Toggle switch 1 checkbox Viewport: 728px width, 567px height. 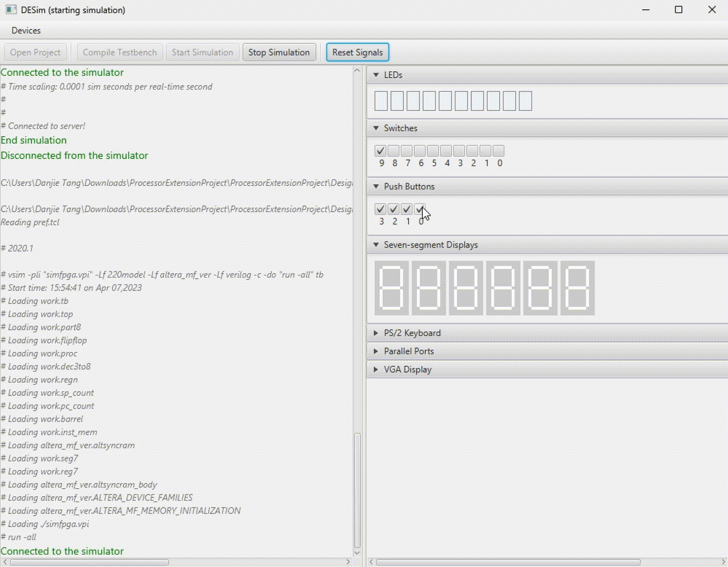tap(485, 151)
